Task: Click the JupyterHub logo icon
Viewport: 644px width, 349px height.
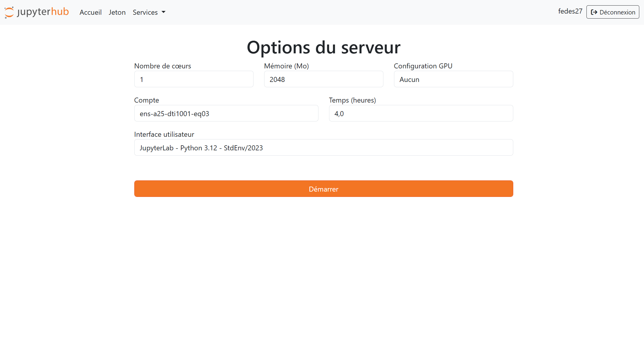Action: pyautogui.click(x=9, y=12)
